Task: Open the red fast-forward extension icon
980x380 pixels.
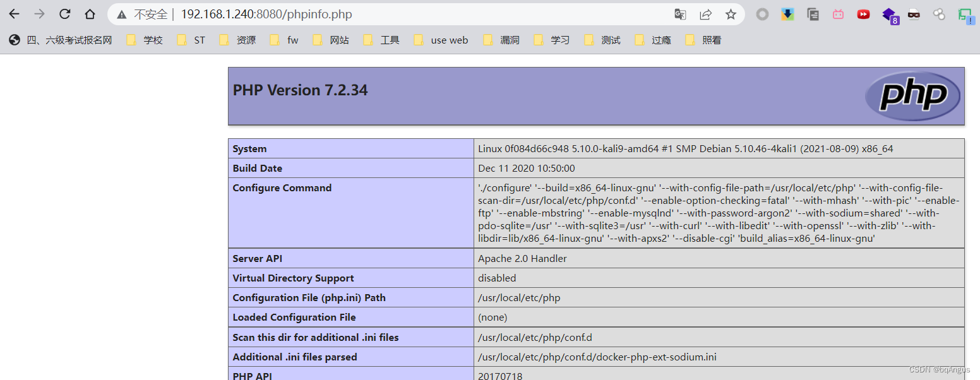Action: tap(863, 14)
